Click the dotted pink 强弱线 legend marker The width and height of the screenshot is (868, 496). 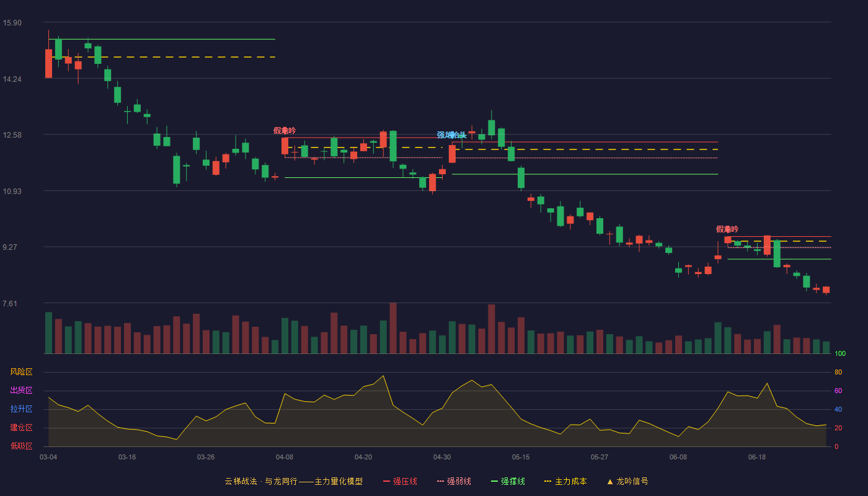[441, 481]
